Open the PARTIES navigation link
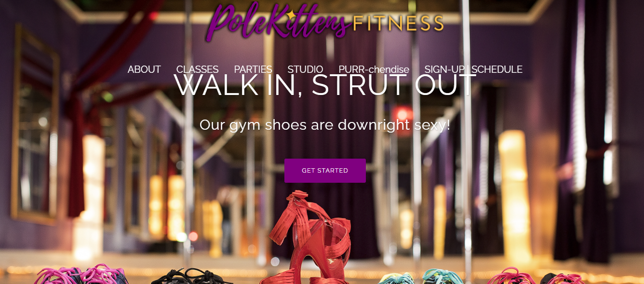644x284 pixels. (253, 69)
